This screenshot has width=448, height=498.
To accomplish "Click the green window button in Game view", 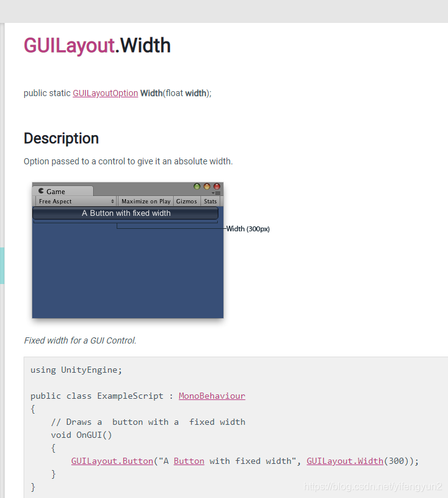I will (197, 187).
